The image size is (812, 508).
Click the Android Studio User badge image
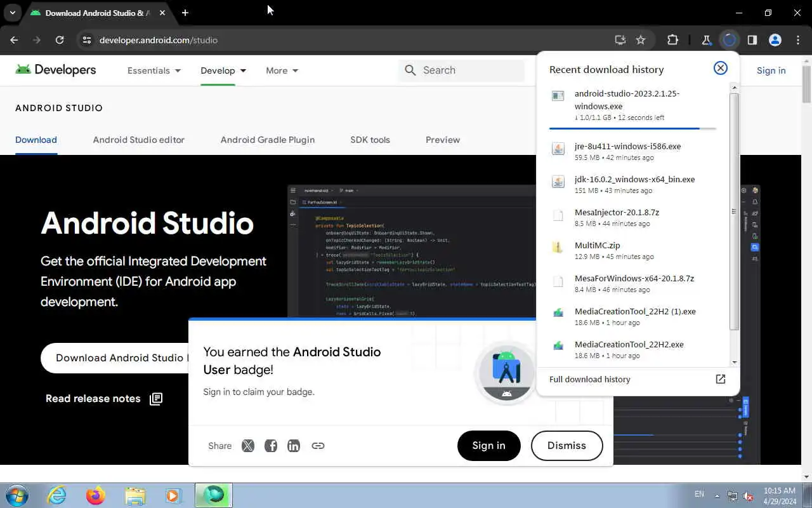pos(506,373)
